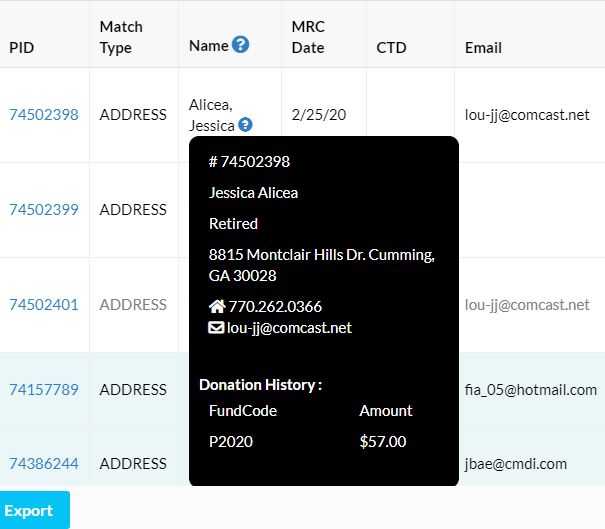Select ADDRESS cell in row 74502401
Image resolution: width=605 pixels, height=529 pixels.
coord(133,305)
